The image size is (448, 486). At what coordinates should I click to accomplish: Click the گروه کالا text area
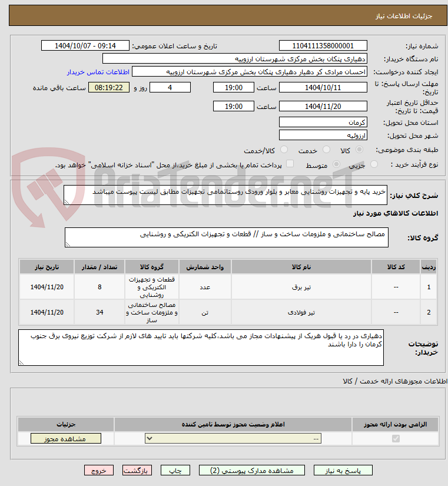pyautogui.click(x=227, y=237)
